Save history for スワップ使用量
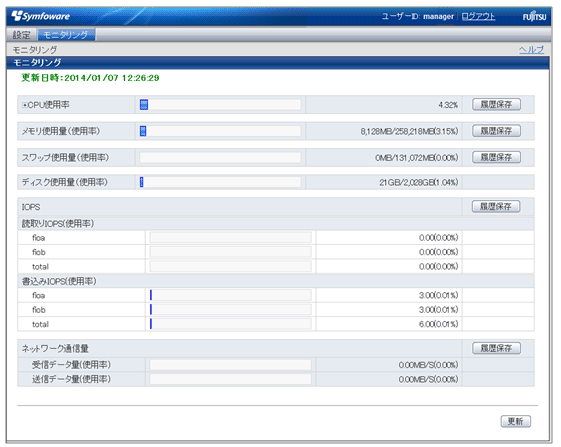This screenshot has width=561, height=447. click(x=496, y=157)
